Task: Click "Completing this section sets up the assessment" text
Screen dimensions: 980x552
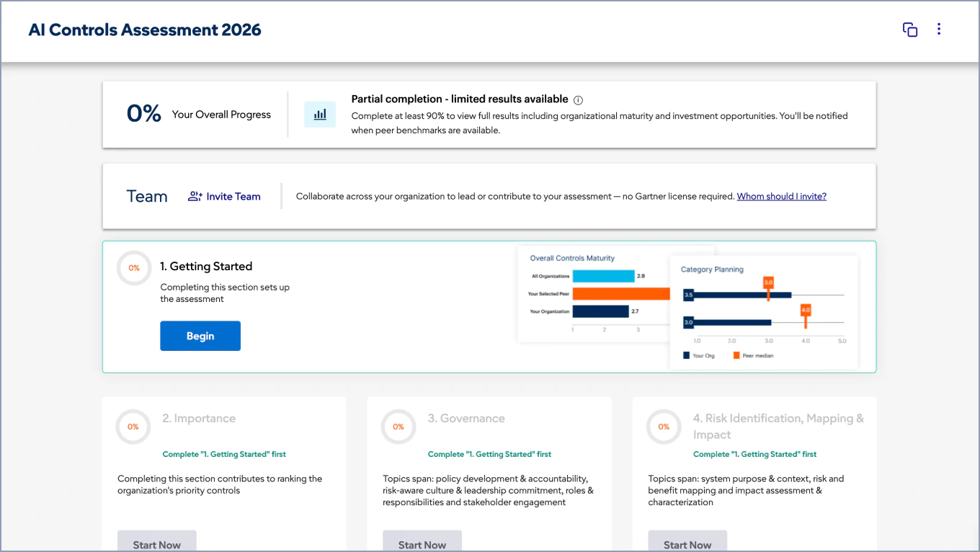Action: [225, 293]
